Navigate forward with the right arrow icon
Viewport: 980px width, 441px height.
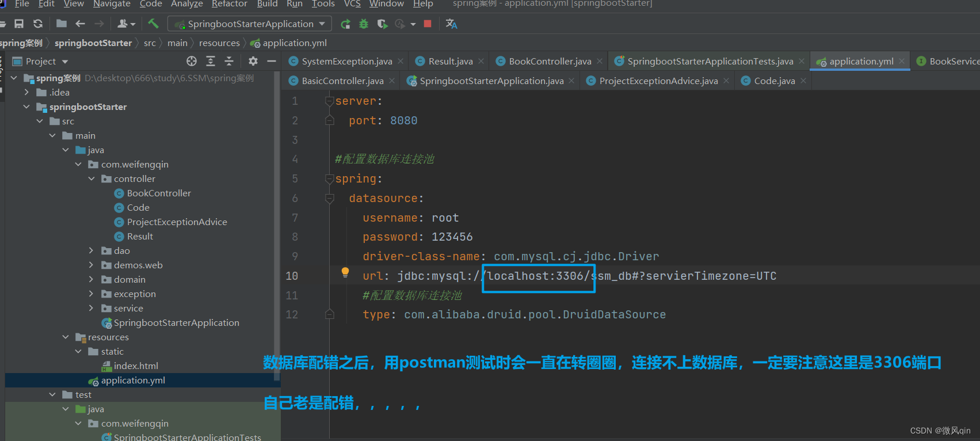[x=99, y=24]
